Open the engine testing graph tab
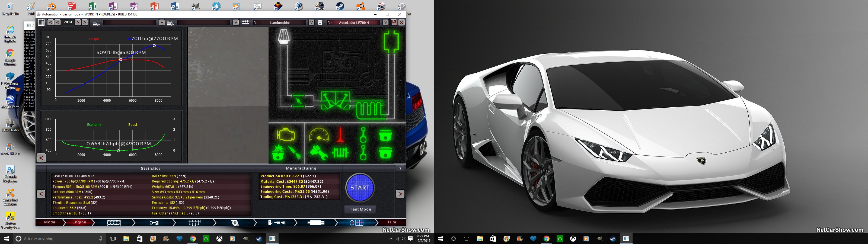The image size is (868, 244). click(x=356, y=223)
